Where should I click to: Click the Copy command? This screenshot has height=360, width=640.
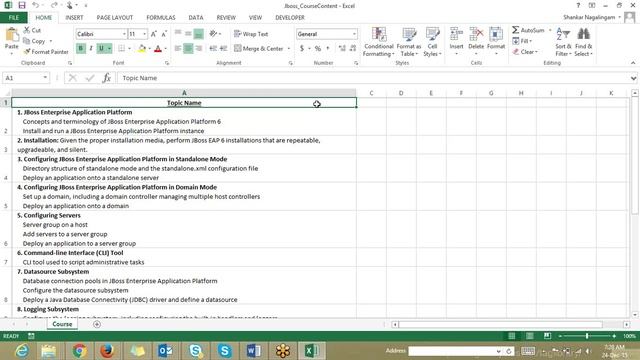click(34, 41)
